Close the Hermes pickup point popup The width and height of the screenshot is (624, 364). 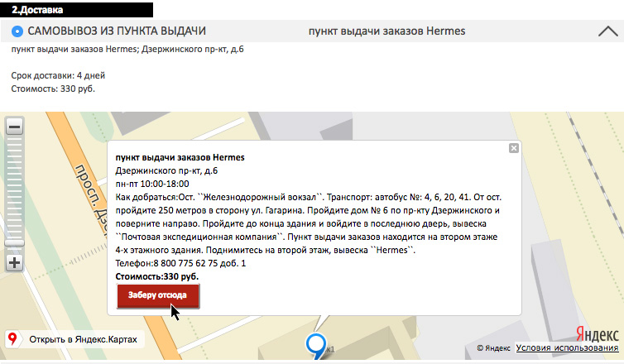[x=514, y=148]
